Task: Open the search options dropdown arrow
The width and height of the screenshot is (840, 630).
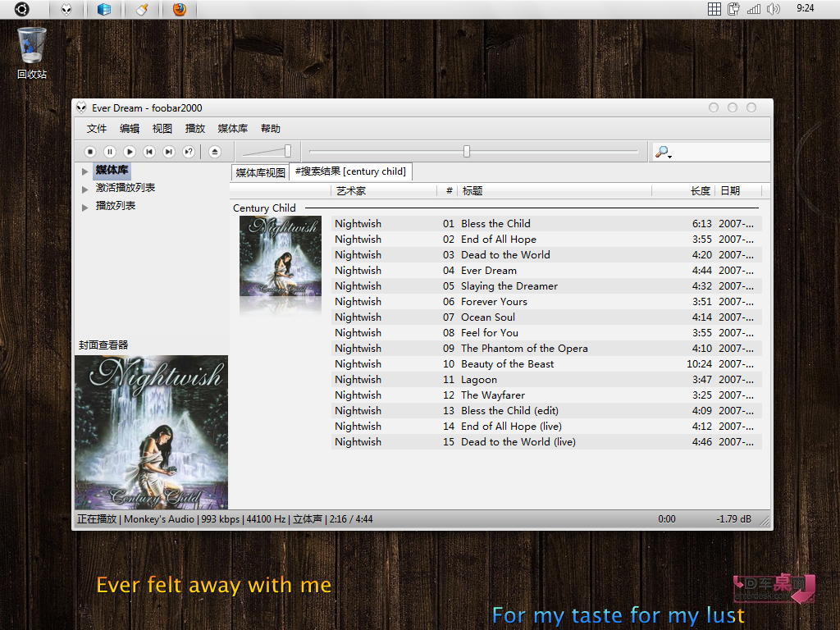Action: [x=669, y=157]
